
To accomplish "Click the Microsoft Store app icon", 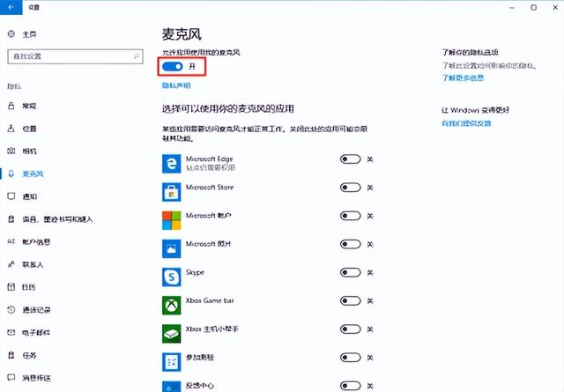I will pyautogui.click(x=172, y=192).
